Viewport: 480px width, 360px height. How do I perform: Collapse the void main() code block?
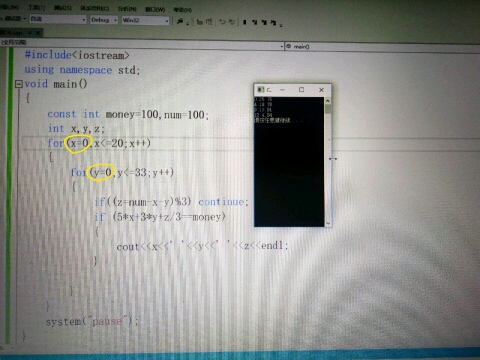point(19,84)
